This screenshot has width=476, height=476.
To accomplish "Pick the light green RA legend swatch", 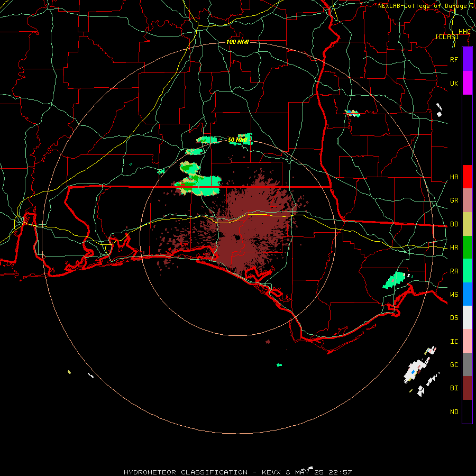I will tap(467, 271).
